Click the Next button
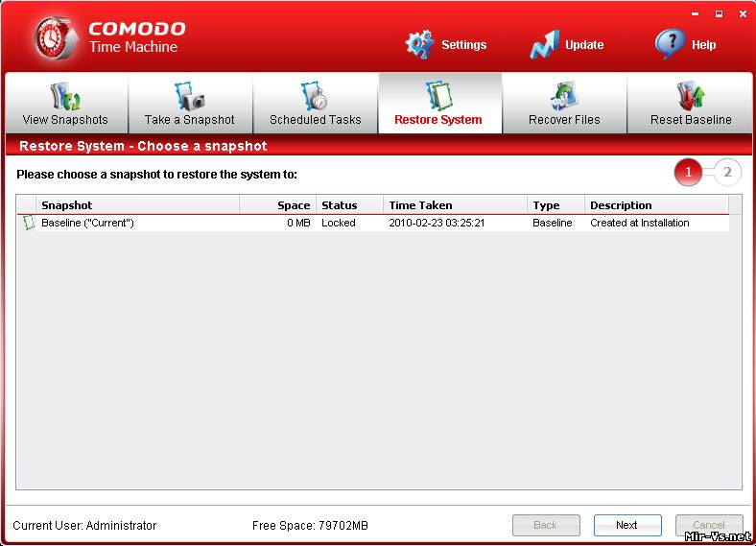756x546 pixels. tap(627, 525)
